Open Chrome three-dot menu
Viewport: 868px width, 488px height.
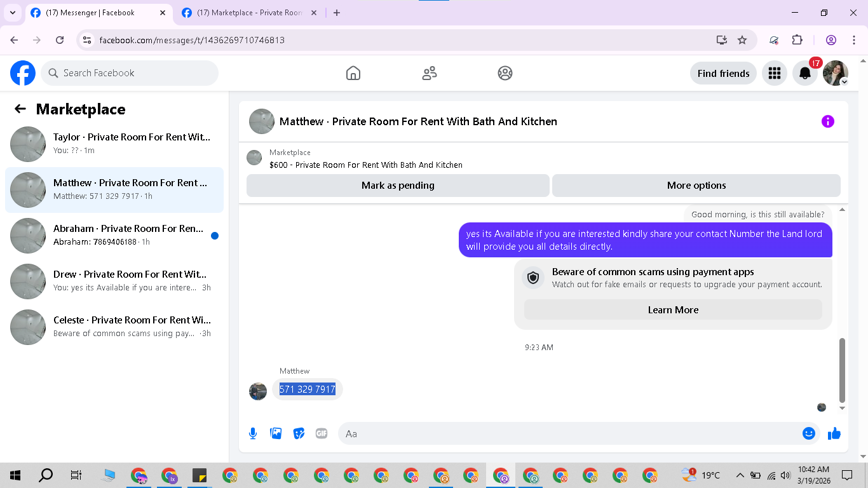(x=854, y=40)
